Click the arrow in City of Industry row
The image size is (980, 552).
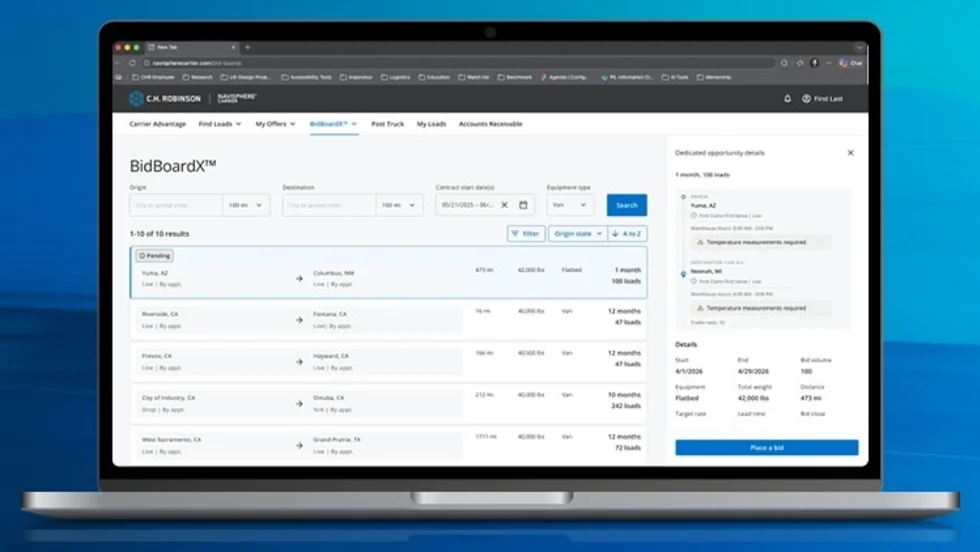click(x=299, y=404)
